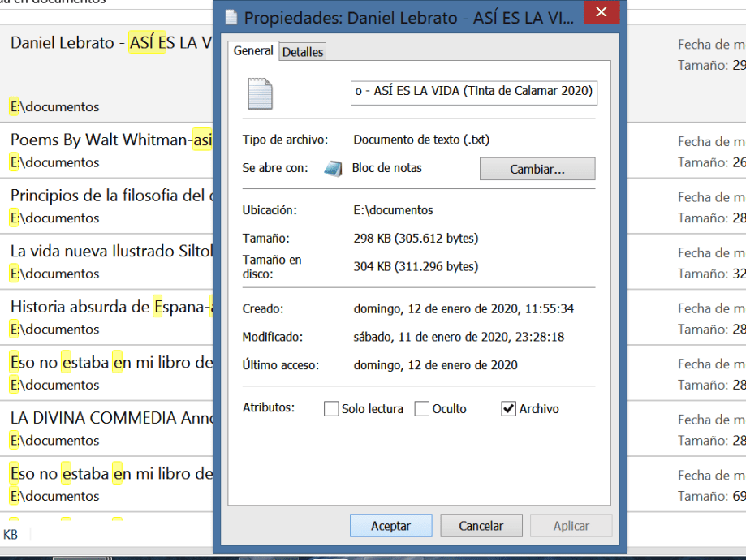746x560 pixels.
Task: Enable the "Solo lectura" checkbox
Action: click(x=331, y=408)
